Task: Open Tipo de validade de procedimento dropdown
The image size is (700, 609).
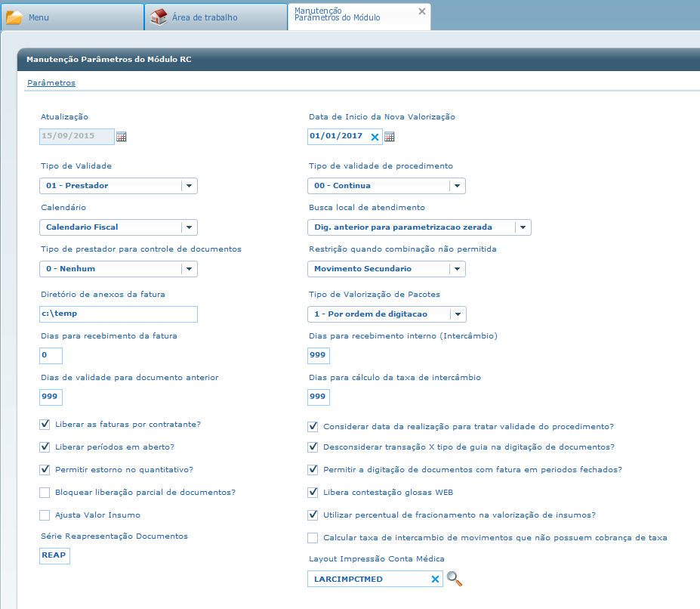Action: tap(387, 186)
